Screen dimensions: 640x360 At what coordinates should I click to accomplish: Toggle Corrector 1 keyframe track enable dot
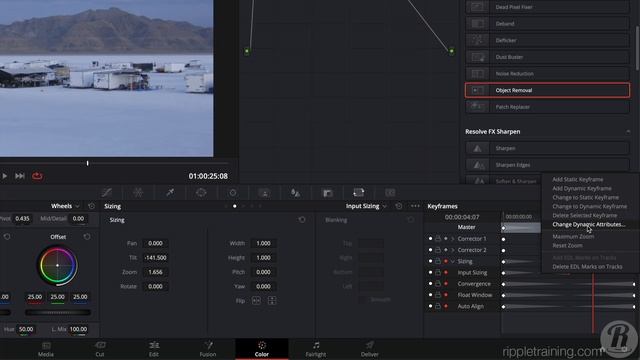tap(430, 238)
